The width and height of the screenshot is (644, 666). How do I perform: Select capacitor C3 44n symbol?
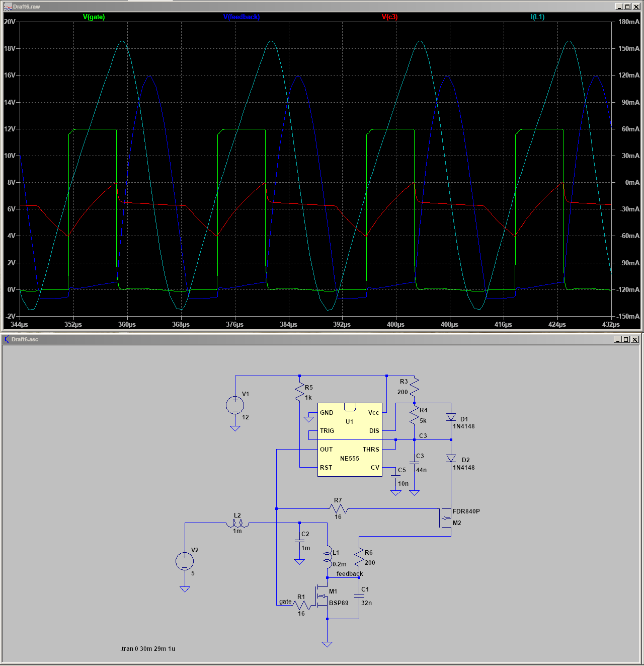pyautogui.click(x=414, y=463)
